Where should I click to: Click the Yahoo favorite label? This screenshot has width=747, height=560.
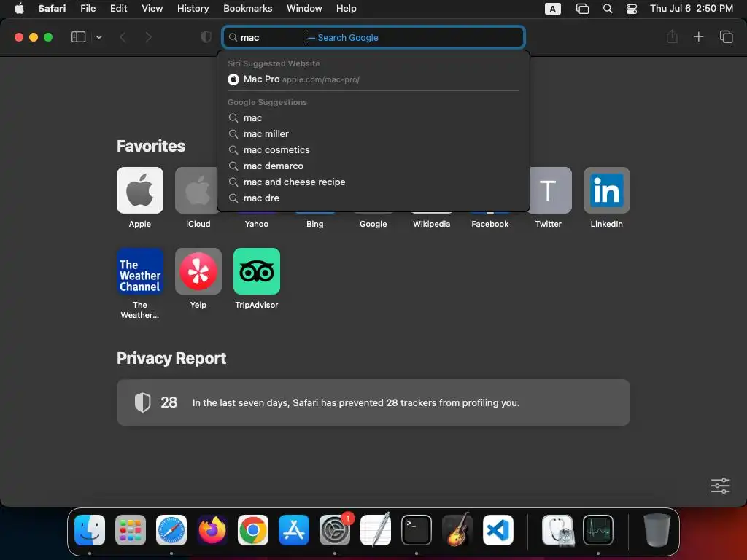[x=256, y=224]
